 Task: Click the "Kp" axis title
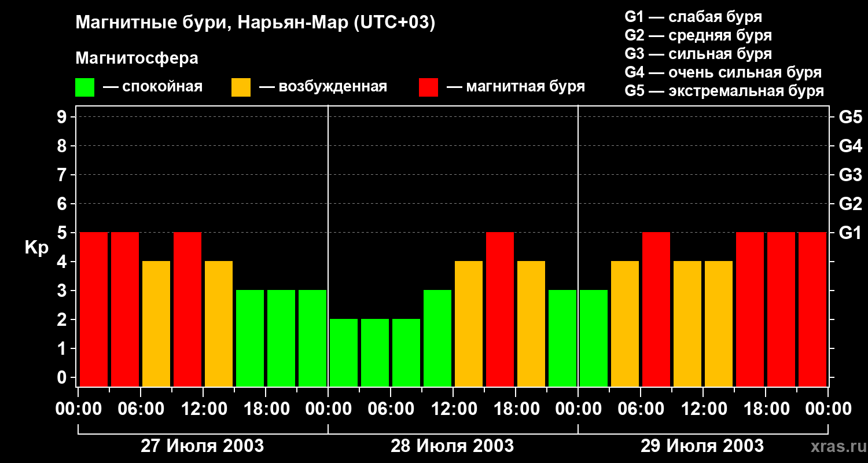36,248
